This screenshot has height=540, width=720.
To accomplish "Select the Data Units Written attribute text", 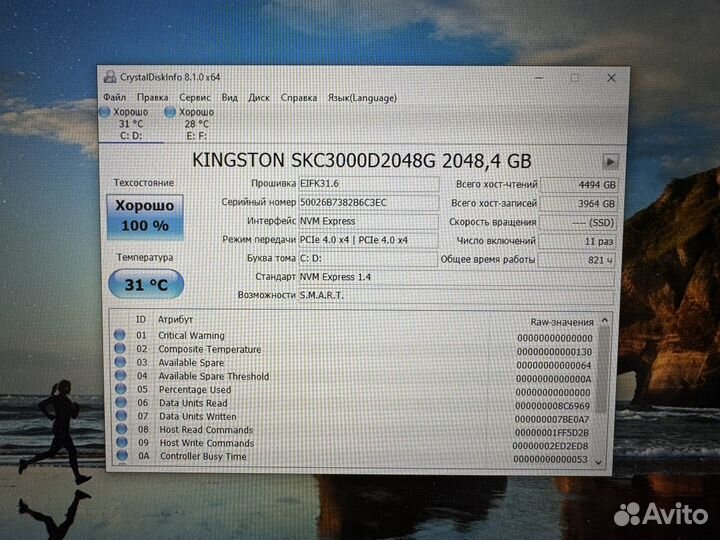I will tap(198, 416).
